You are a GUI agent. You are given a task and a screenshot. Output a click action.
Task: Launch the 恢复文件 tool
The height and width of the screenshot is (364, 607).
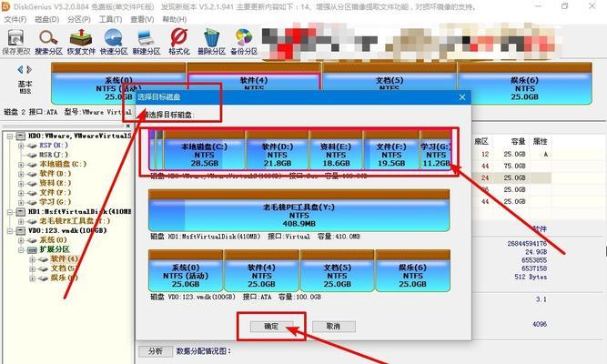pos(81,42)
